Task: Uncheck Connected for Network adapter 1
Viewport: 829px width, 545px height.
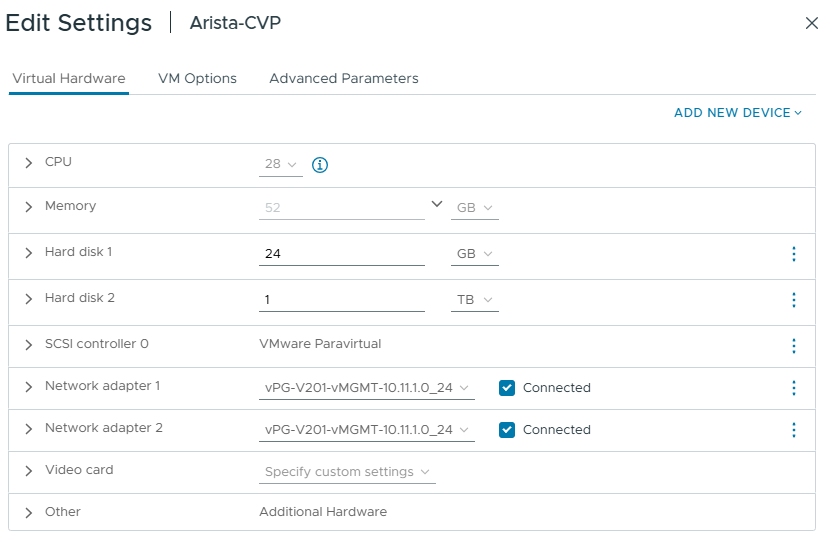Action: click(506, 388)
